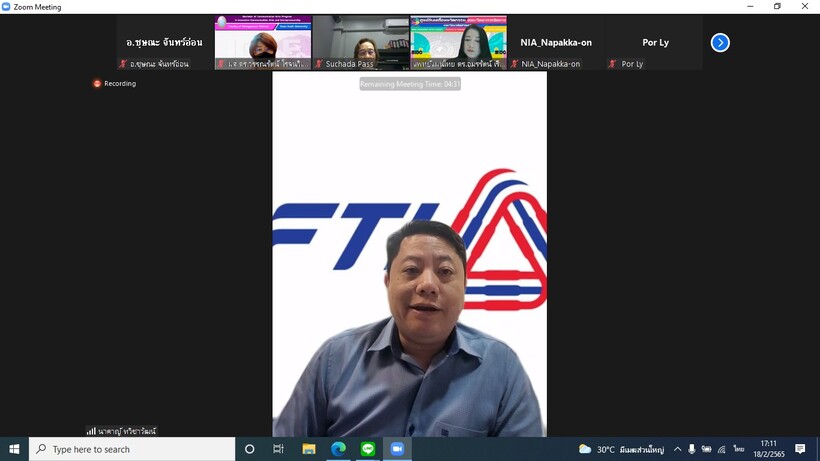820x461 pixels.
Task: Select the Suchada Pass video thumbnail
Action: 361,42
